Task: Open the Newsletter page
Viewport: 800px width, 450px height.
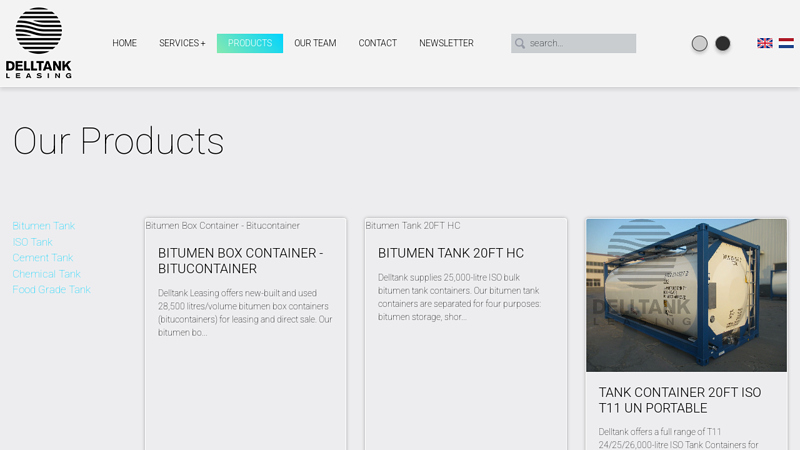Action: click(446, 43)
